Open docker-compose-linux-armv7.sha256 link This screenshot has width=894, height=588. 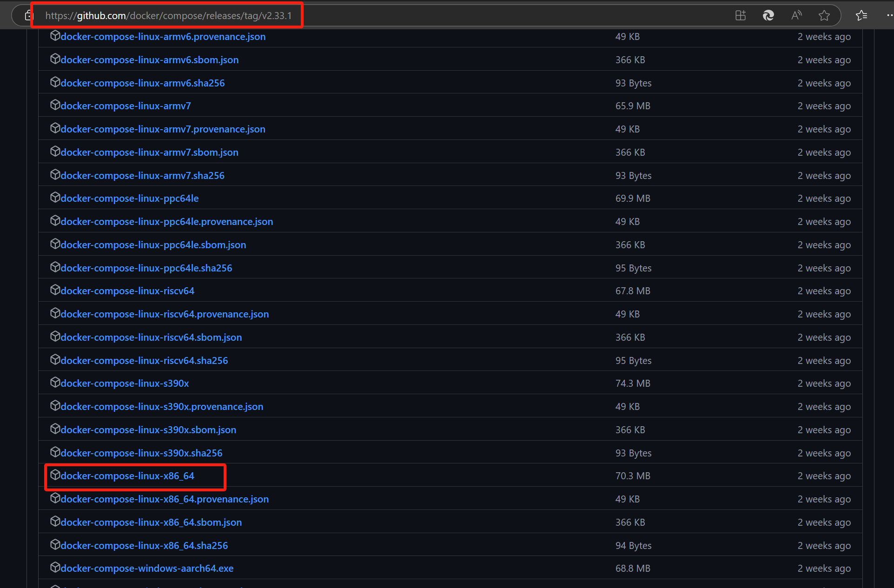point(142,176)
